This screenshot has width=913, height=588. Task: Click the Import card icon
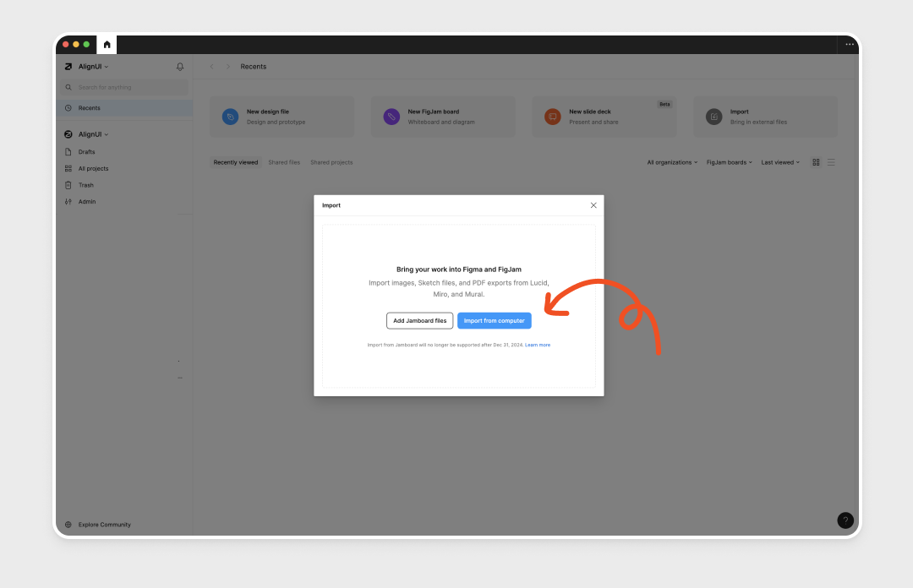[x=714, y=117]
